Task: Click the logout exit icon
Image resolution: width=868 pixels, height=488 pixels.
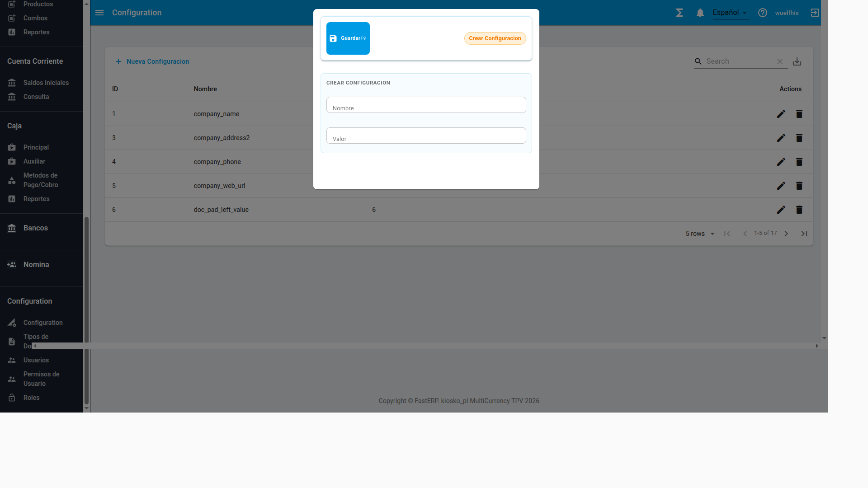Action: coord(815,13)
